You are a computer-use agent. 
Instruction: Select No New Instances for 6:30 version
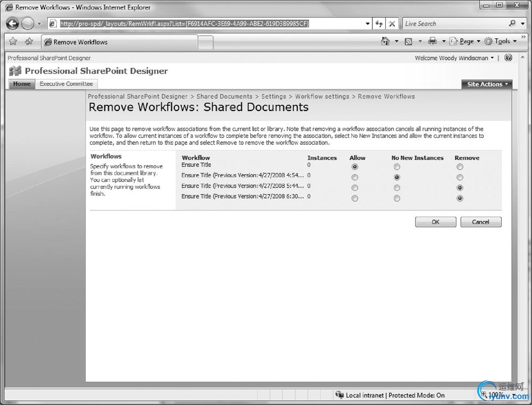397,199
